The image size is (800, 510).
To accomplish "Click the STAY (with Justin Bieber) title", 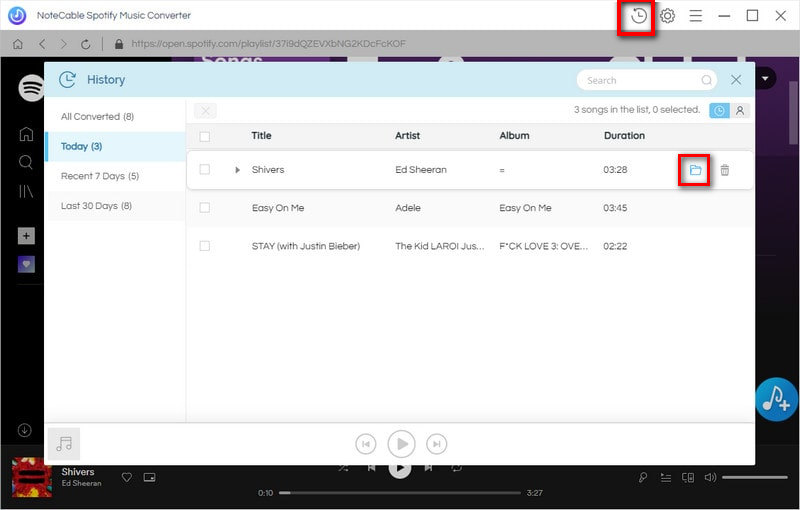I will pos(306,246).
